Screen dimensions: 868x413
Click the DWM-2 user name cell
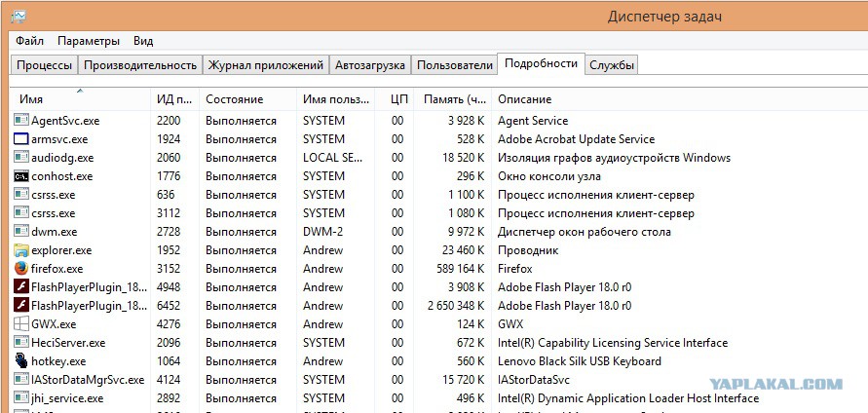point(322,232)
